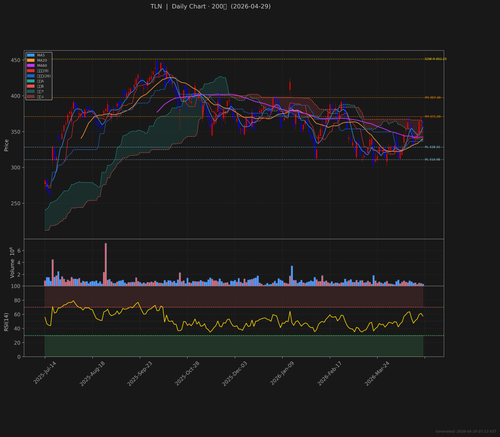This screenshot has width=500, height=437.
Task: Click the 2026-Jan-09 date label
Action: tap(282, 373)
